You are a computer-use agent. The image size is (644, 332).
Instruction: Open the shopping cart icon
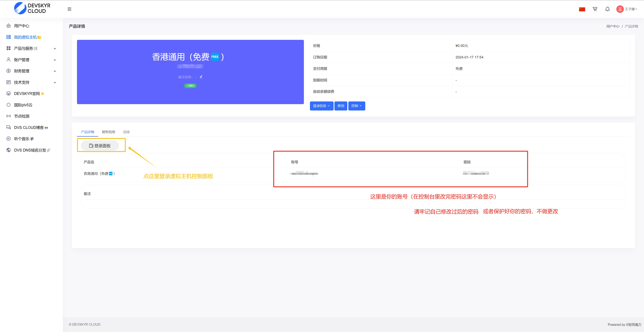coord(595,9)
